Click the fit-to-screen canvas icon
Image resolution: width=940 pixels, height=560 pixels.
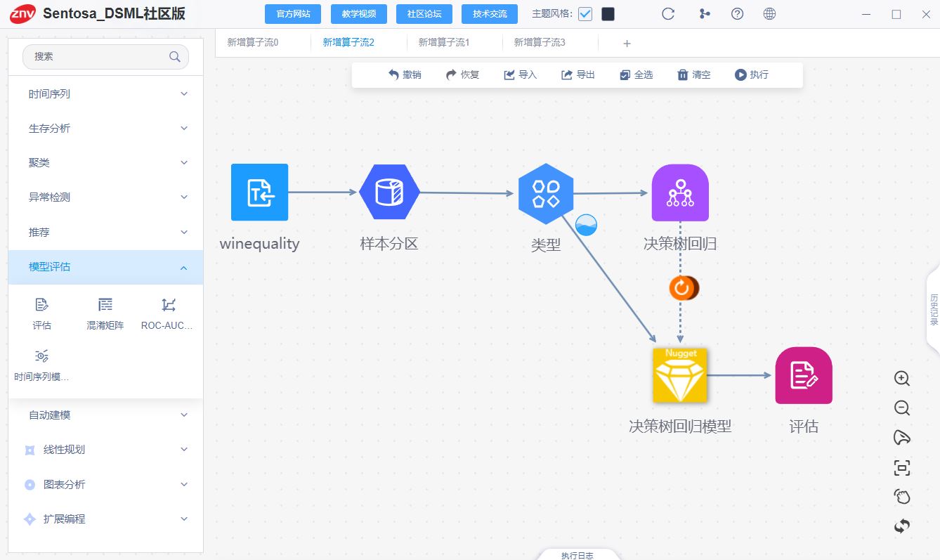coord(902,467)
